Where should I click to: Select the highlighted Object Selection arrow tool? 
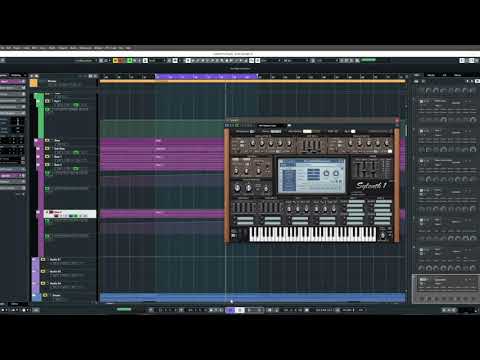(x=188, y=60)
